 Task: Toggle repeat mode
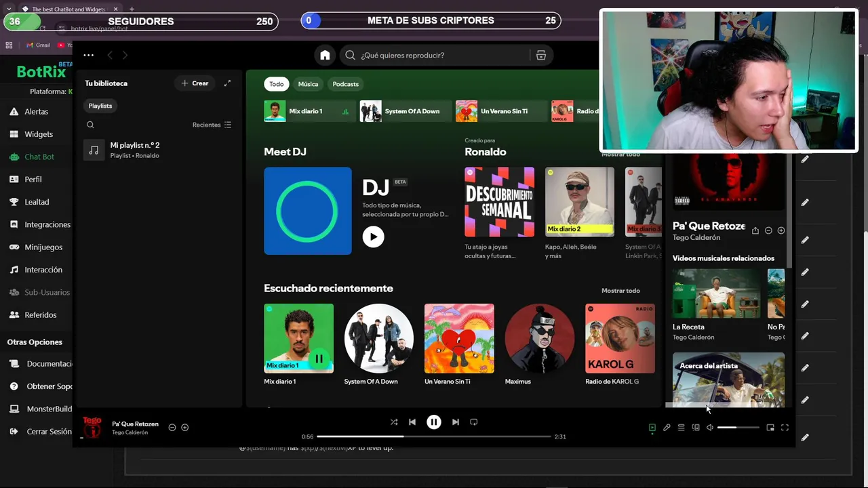pos(474,422)
